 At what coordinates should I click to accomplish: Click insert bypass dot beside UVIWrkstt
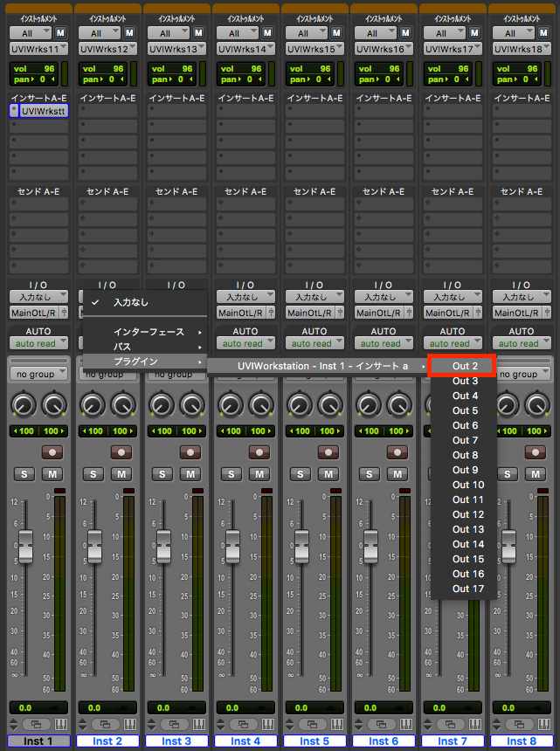[14, 111]
